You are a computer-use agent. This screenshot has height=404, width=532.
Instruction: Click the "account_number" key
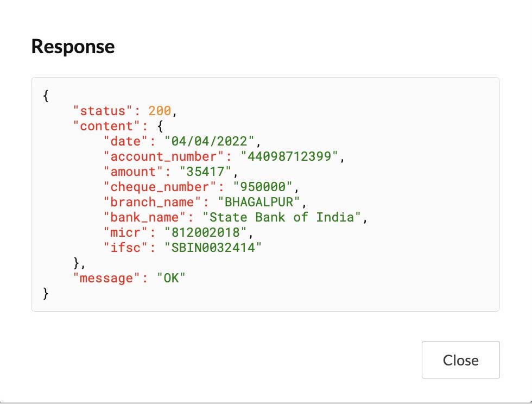tap(160, 157)
